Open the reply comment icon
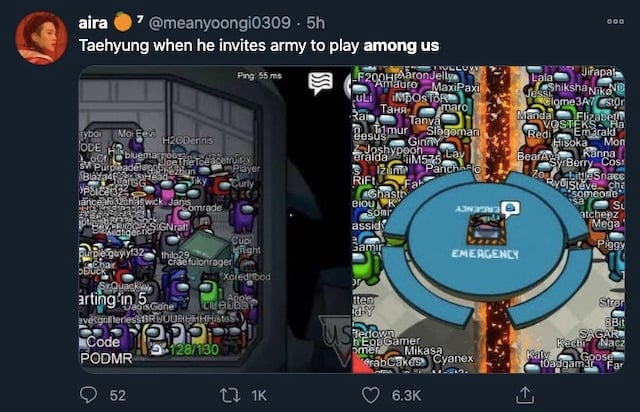 coord(88,395)
